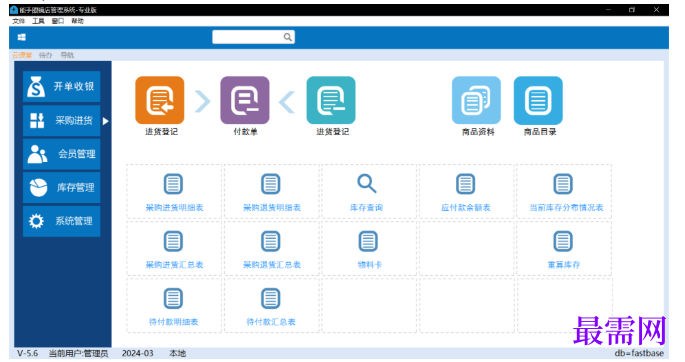685x362 pixels.
Task: Click the search magnifier icon
Action: coord(287,37)
